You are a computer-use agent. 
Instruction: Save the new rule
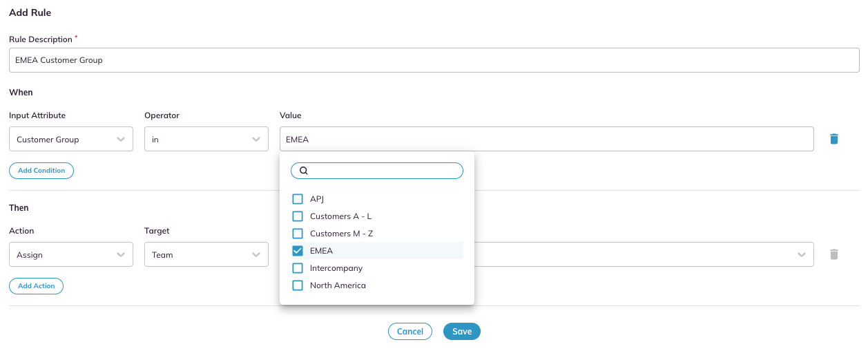coord(462,332)
